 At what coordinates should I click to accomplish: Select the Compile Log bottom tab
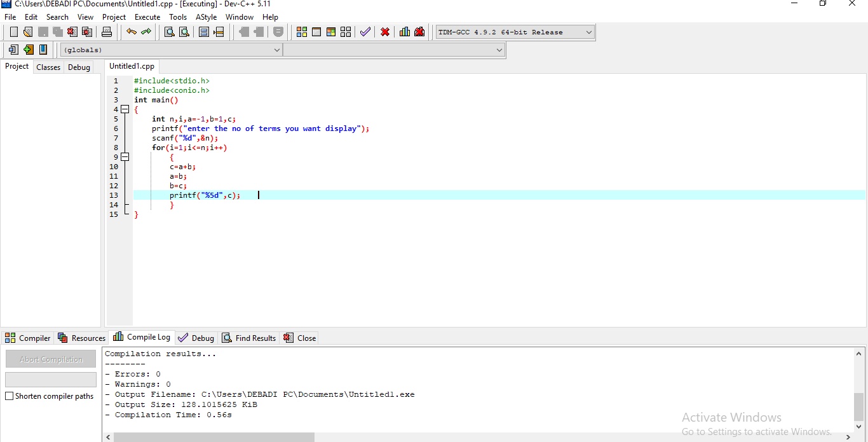tap(142, 337)
